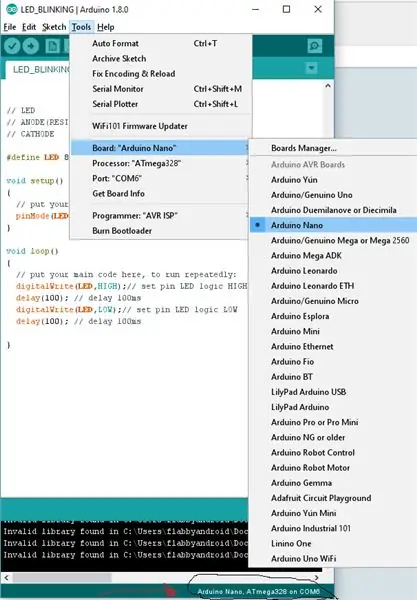Open the tab dropdown arrow
The width and height of the screenshot is (417, 600).
(312, 68)
